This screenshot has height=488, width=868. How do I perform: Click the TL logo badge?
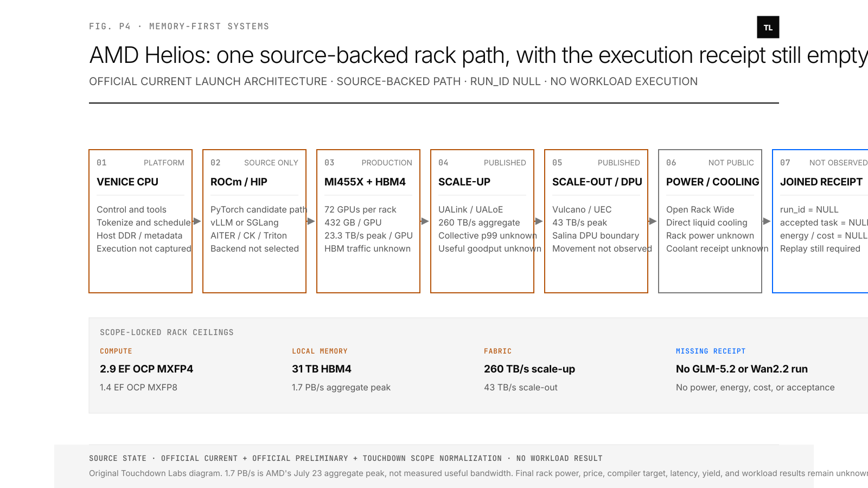click(x=768, y=27)
